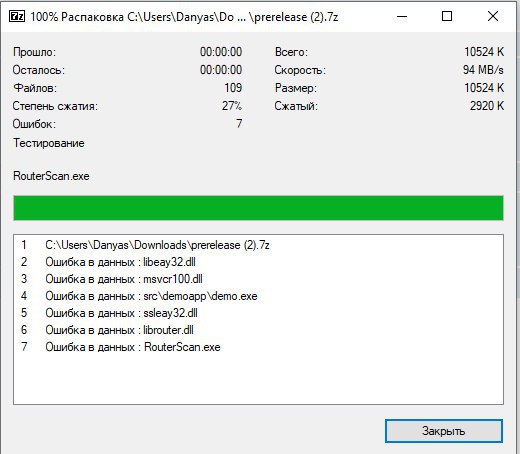520x454 pixels.
Task: Click the Тестирование status text
Action: point(49,143)
